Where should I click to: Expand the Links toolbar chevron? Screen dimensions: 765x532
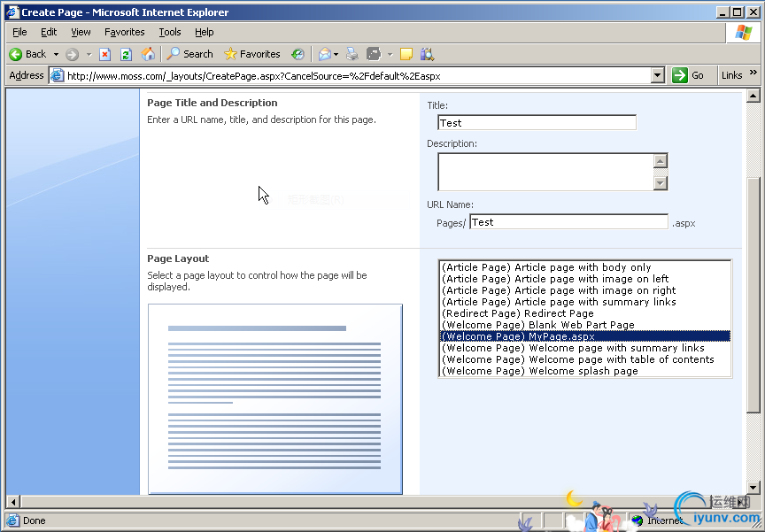click(x=753, y=74)
